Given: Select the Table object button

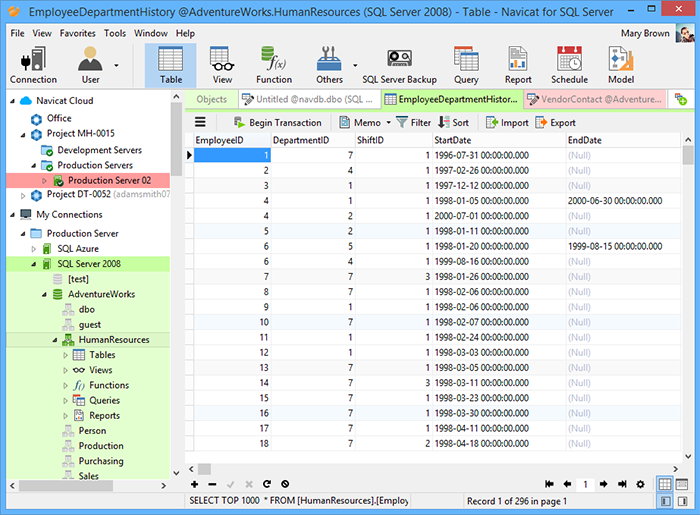Looking at the screenshot, I should click(171, 66).
